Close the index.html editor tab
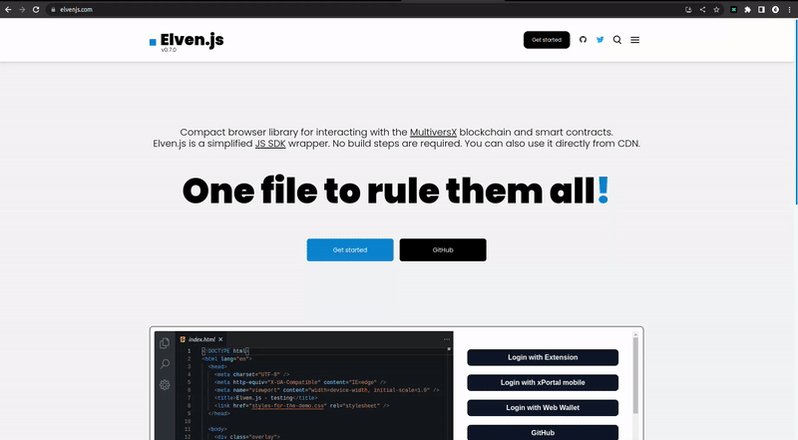798x440 pixels. (x=220, y=339)
